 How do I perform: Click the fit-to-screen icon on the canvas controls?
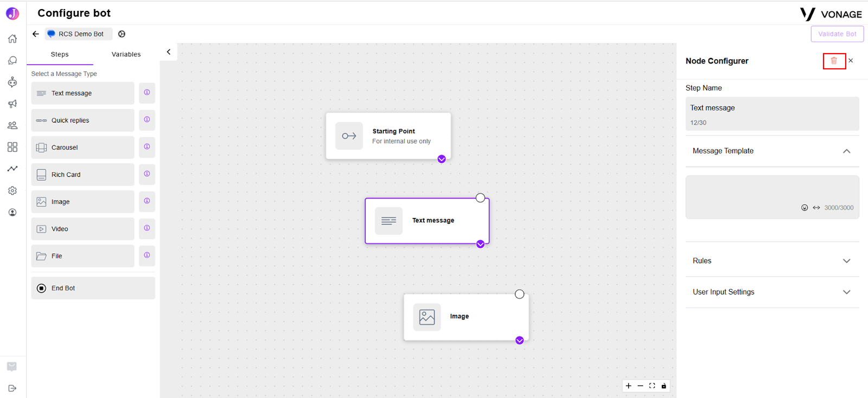point(652,386)
